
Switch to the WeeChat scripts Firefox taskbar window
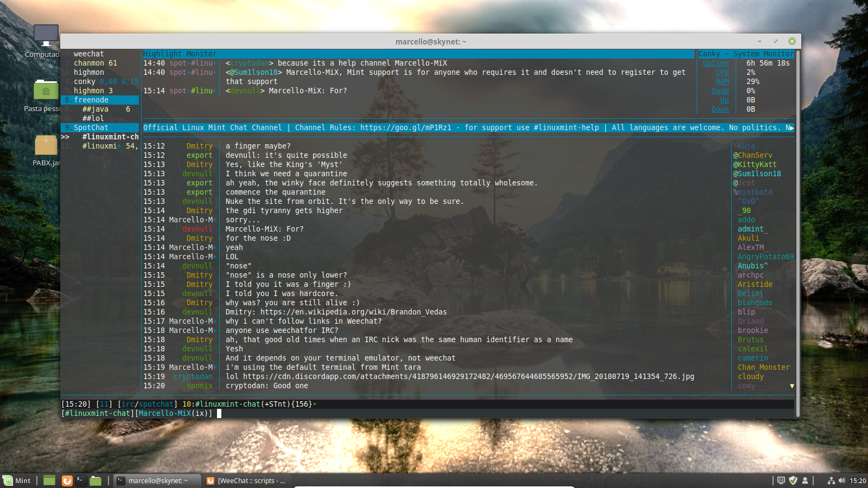coord(246,480)
